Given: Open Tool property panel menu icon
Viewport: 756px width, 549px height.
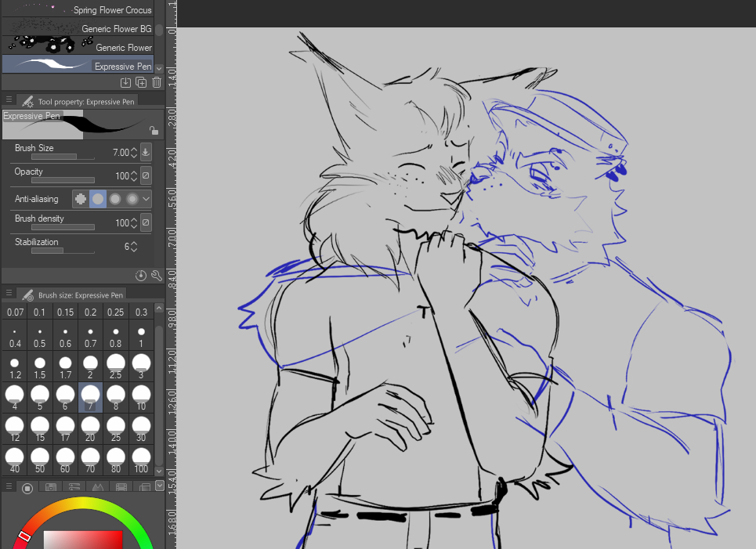Looking at the screenshot, I should 9,100.
